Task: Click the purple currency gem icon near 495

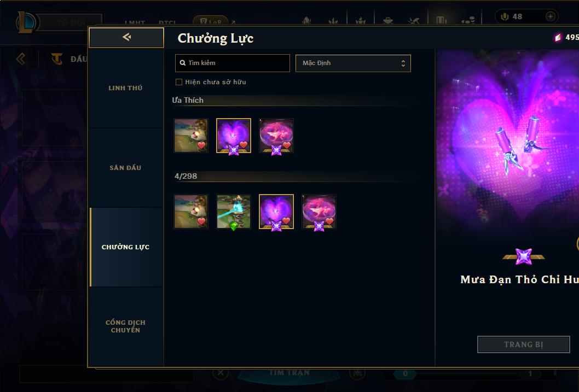Action: (x=558, y=37)
